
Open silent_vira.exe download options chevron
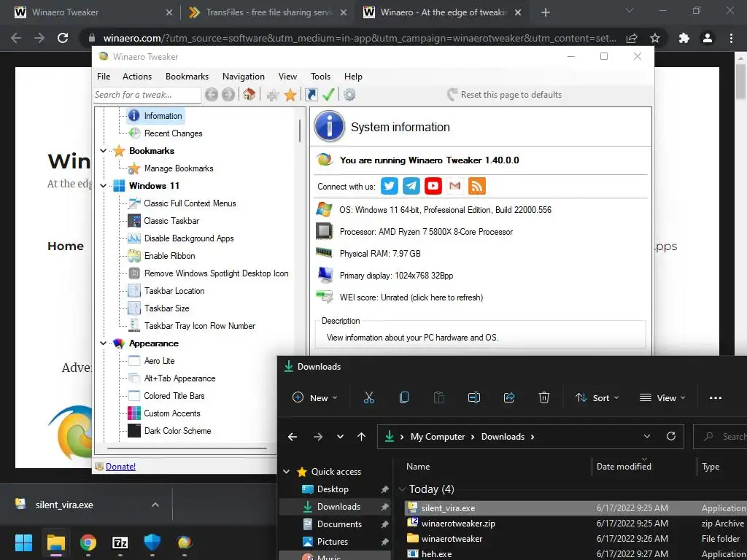155,505
